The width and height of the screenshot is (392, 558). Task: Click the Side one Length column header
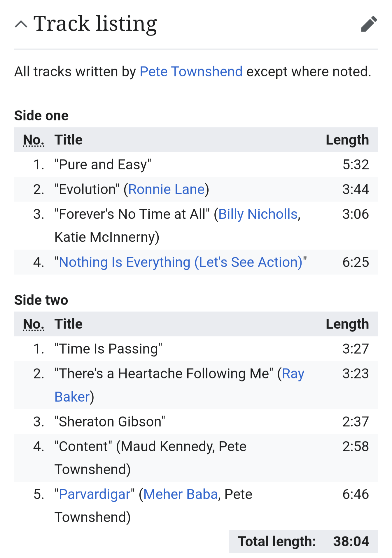pyautogui.click(x=347, y=140)
